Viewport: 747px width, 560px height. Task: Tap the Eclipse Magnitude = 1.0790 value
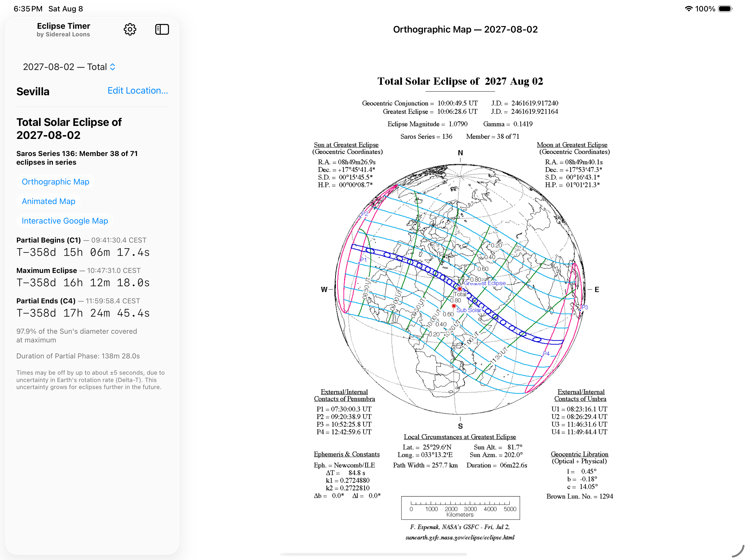click(427, 124)
